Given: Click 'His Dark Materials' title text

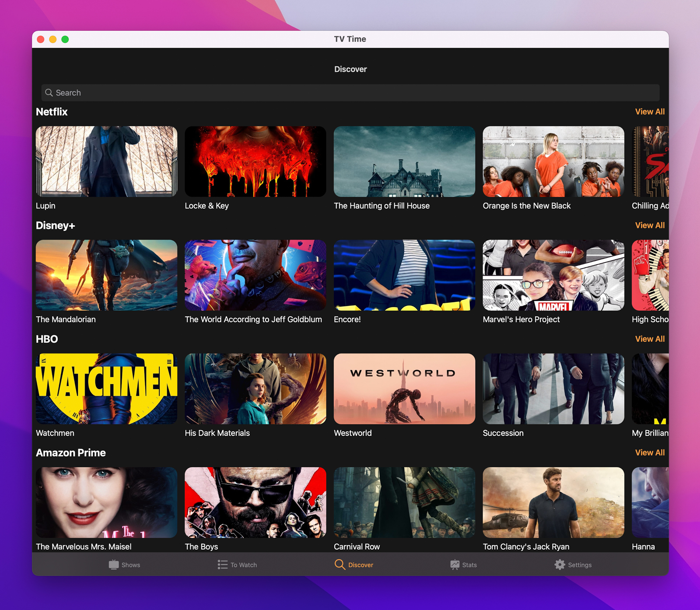Looking at the screenshot, I should pyautogui.click(x=217, y=433).
